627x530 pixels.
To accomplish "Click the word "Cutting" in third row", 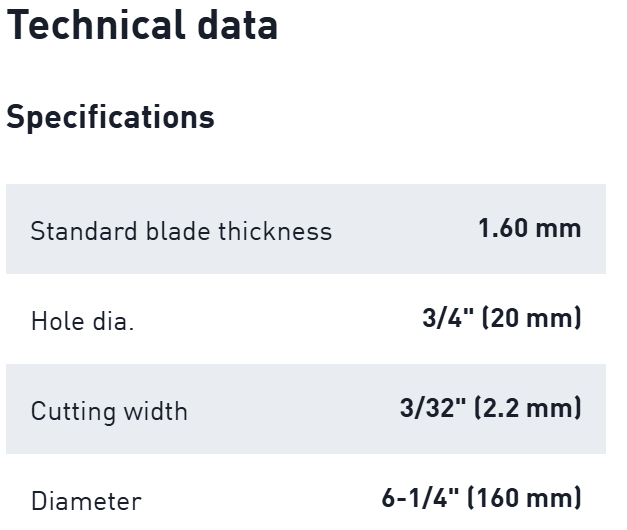I will coord(72,411).
